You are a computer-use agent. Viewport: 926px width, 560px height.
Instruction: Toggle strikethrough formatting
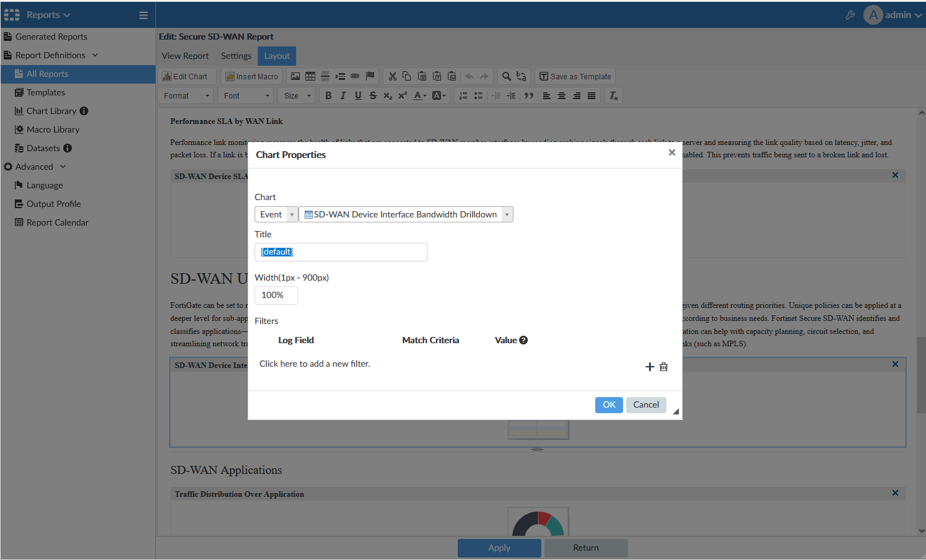[x=373, y=95]
